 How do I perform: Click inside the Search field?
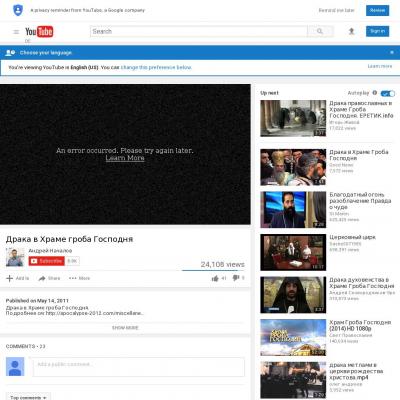[199, 31]
